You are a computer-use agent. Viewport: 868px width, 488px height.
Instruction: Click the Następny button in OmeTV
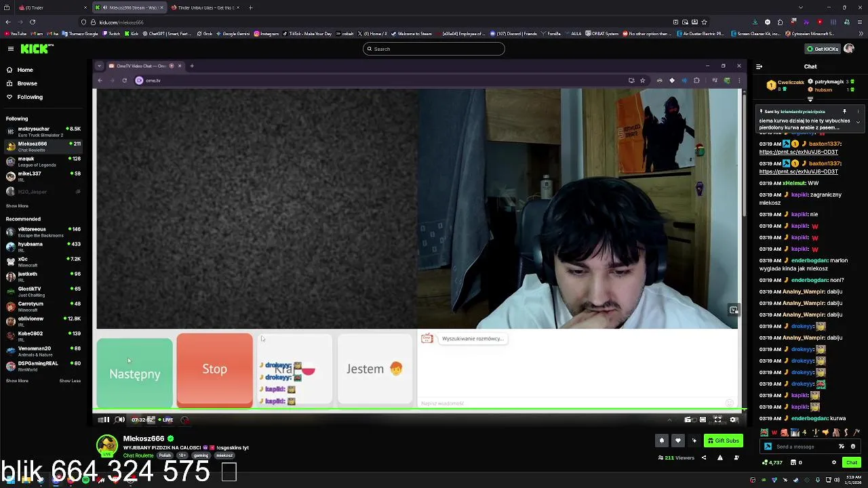134,373
